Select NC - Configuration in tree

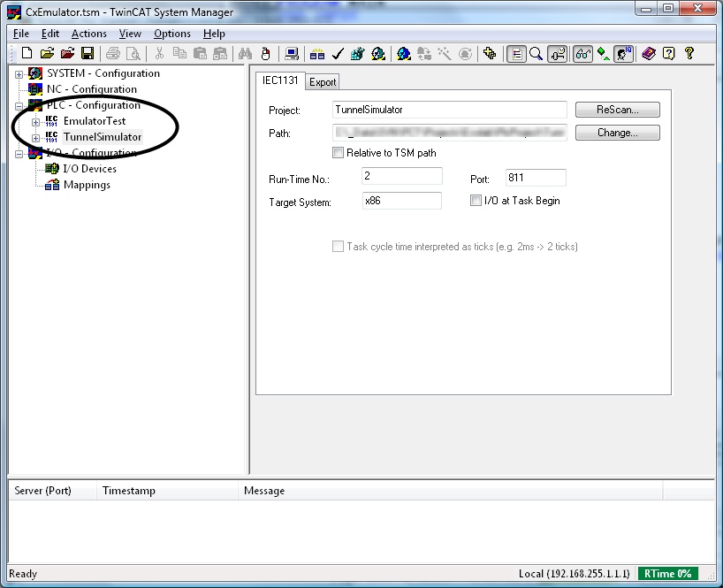92,89
